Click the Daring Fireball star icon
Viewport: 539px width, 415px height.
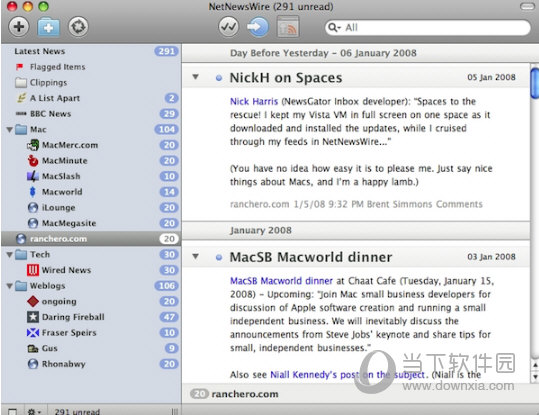(33, 317)
